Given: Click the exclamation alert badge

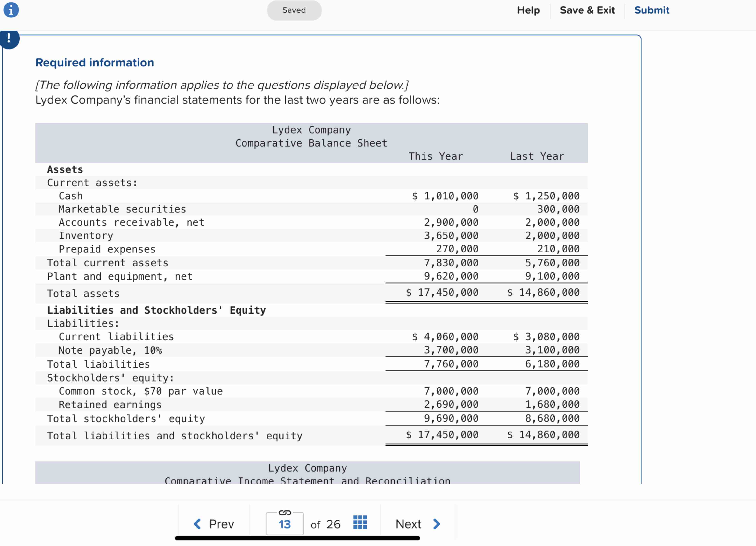Looking at the screenshot, I should point(9,38).
